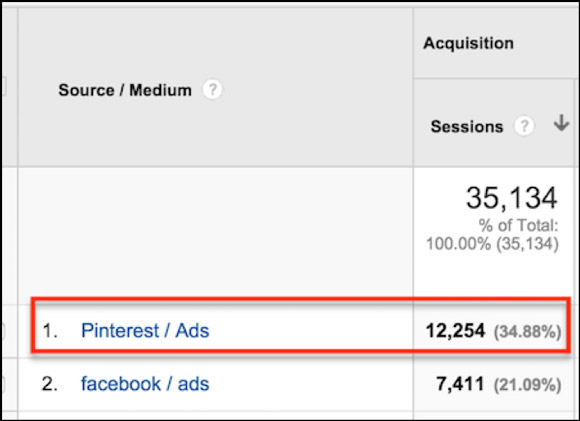The width and height of the screenshot is (580, 421).
Task: Toggle the Sessions sort arrow
Action: pos(561,123)
